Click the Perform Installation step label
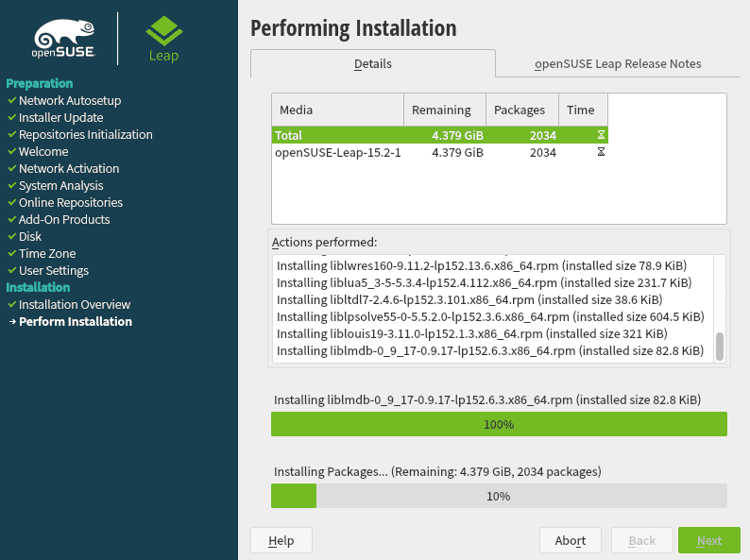 tap(76, 321)
